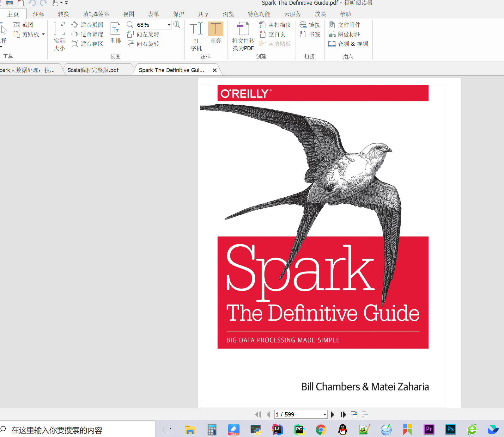The image size is (504, 437).
Task: Go to next page arrow
Action: point(333,414)
